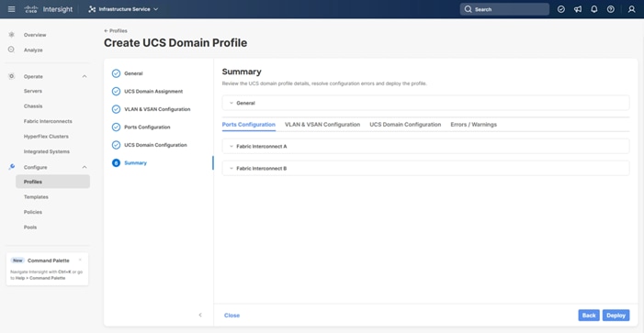Expand Fabric Interconnect B section

(x=425, y=168)
